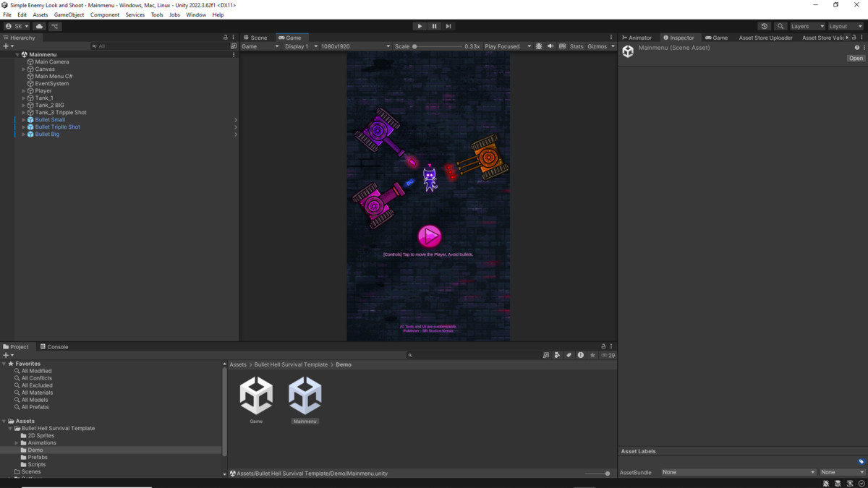The height and width of the screenshot is (488, 868).
Task: Expand the Bullet Small prefab in Hierarchy
Action: (x=22, y=119)
